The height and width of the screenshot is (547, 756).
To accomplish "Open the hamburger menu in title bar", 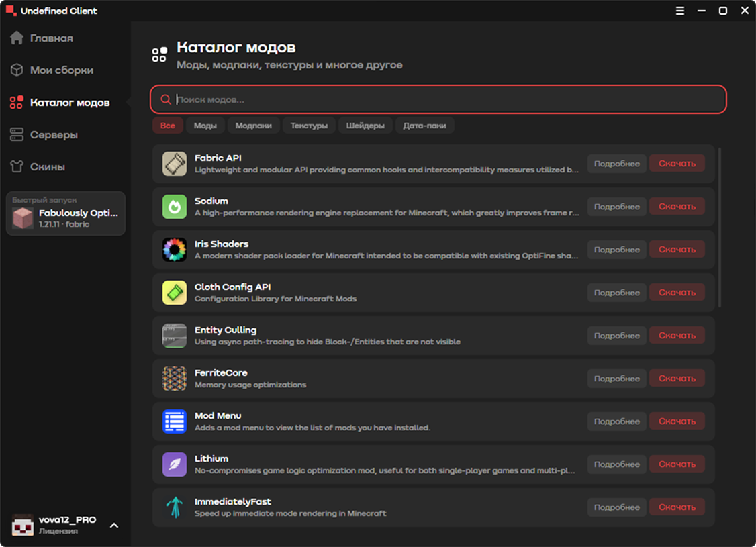I will point(680,11).
